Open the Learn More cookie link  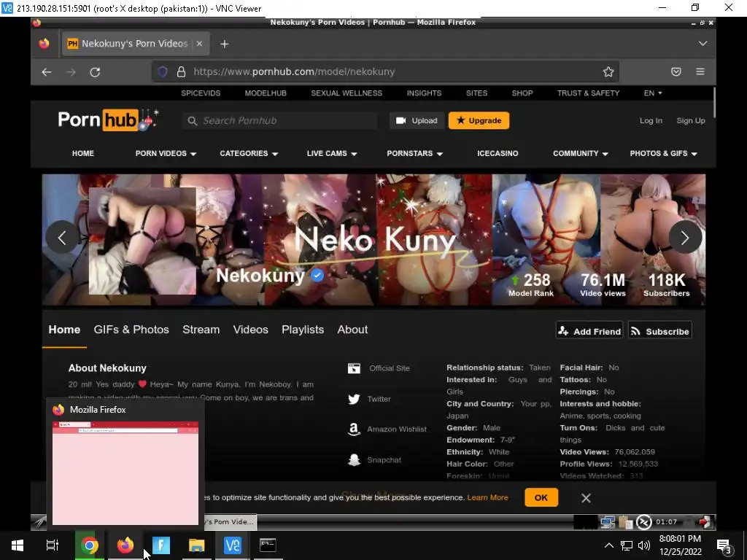(487, 497)
